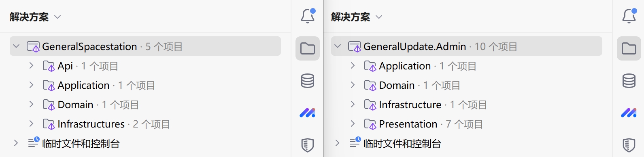This screenshot has width=644, height=157.
Task: Open database tool icon beside GeneralUpdate.Admin panel
Action: click(x=629, y=81)
